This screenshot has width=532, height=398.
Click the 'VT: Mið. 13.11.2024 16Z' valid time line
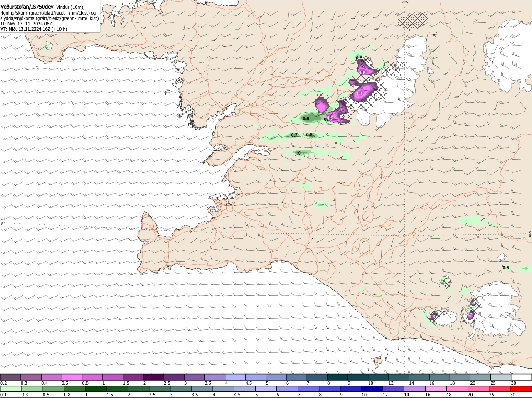click(x=25, y=29)
